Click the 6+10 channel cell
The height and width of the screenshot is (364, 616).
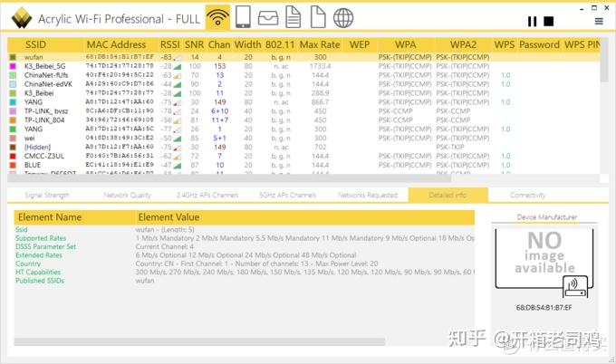(219, 111)
